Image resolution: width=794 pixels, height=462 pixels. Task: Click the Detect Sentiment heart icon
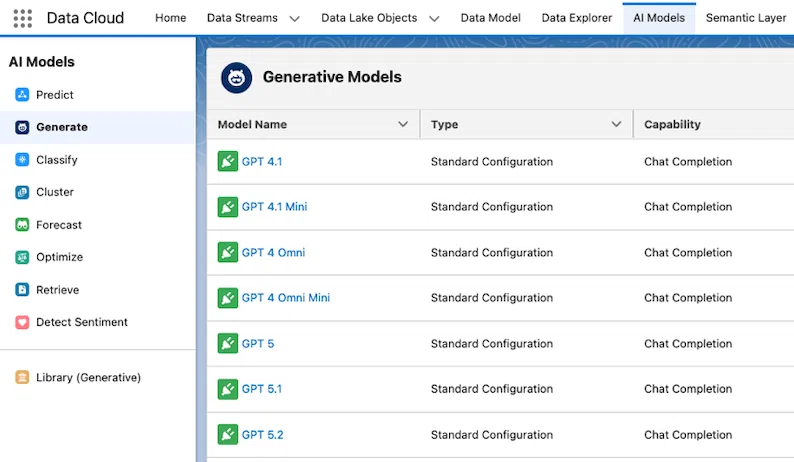click(22, 322)
